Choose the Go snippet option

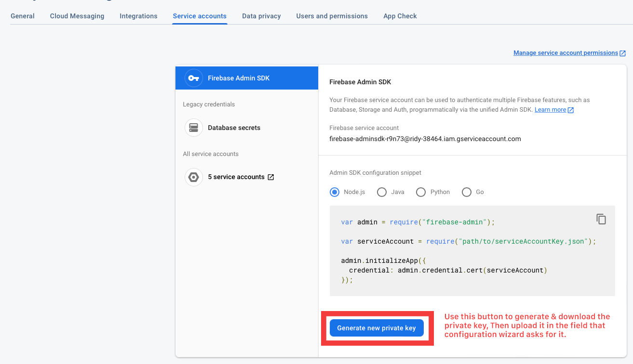(x=467, y=192)
